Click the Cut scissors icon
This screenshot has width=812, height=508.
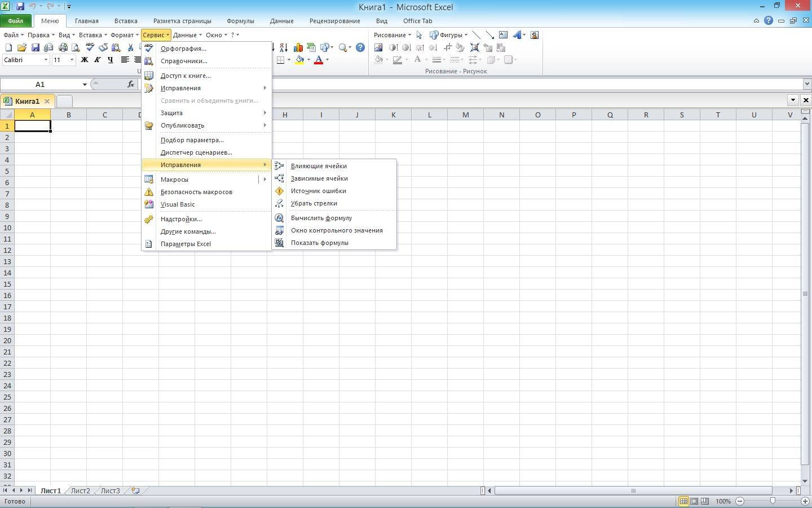tap(131, 48)
